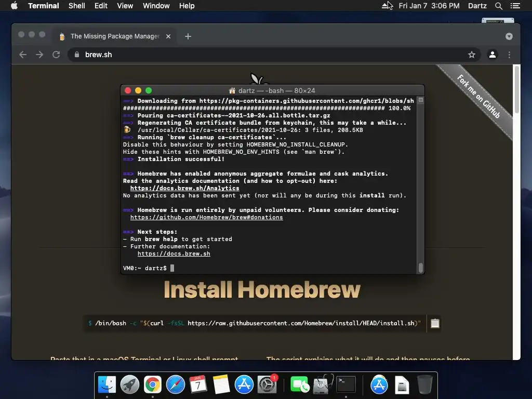Click the Terminal window scrollbar thumb
Viewport: 532px width, 399px height.
coord(421,268)
